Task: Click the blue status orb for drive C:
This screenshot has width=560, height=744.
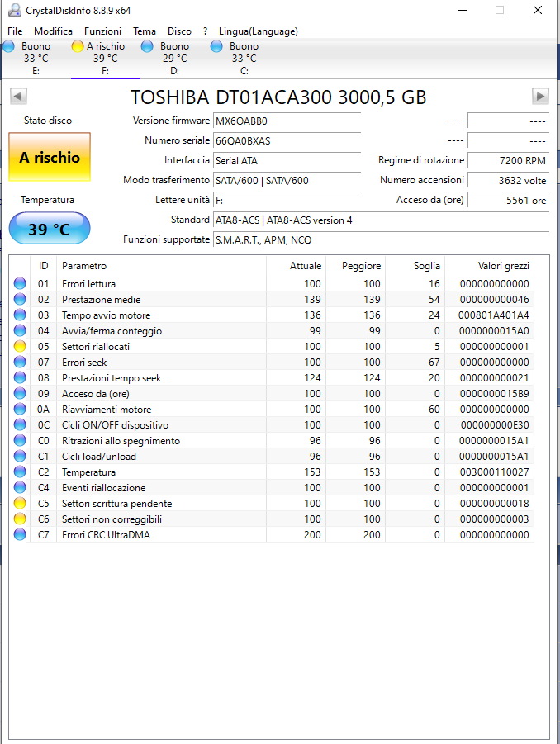Action: (216, 46)
